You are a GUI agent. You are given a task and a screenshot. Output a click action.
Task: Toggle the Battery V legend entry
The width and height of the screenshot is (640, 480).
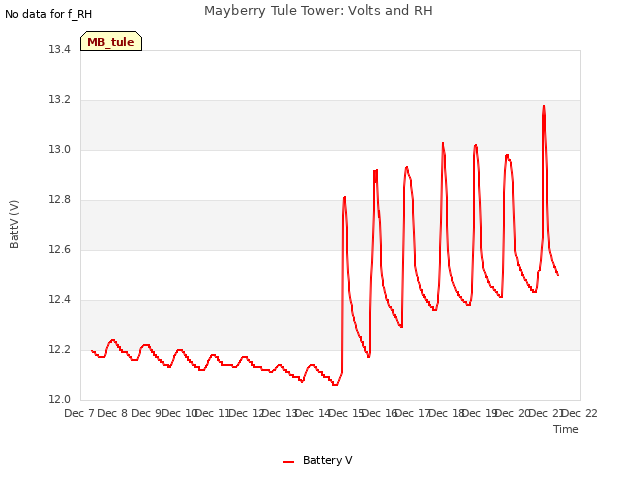pyautogui.click(x=318, y=460)
